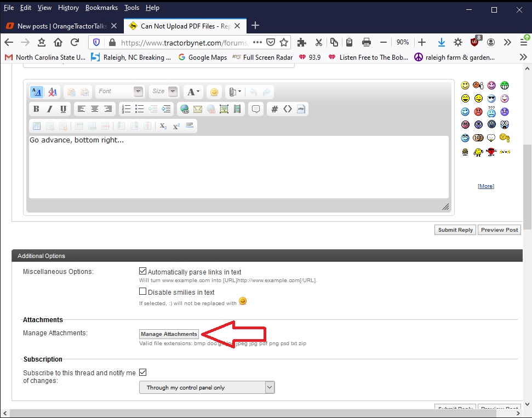Viewport: 532px width, 418px height.
Task: Enable Disable smilies in text checkbox
Action: pyautogui.click(x=143, y=292)
